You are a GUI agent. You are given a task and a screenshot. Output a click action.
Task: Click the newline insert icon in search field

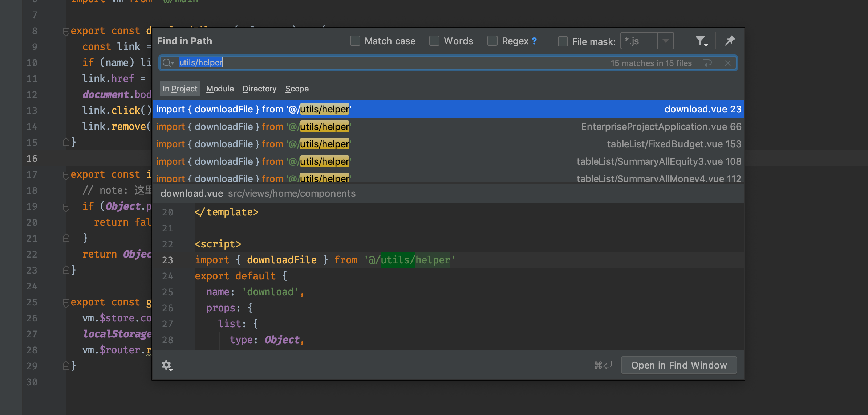(x=708, y=63)
